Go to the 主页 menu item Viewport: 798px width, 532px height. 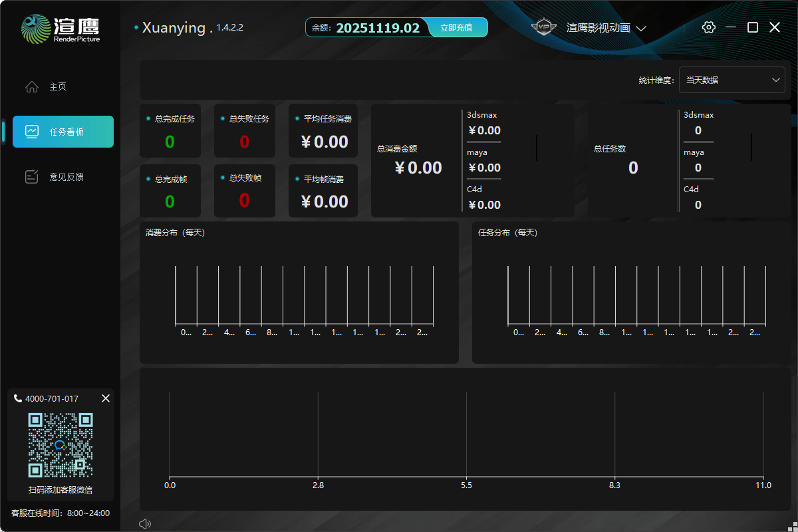pyautogui.click(x=58, y=87)
